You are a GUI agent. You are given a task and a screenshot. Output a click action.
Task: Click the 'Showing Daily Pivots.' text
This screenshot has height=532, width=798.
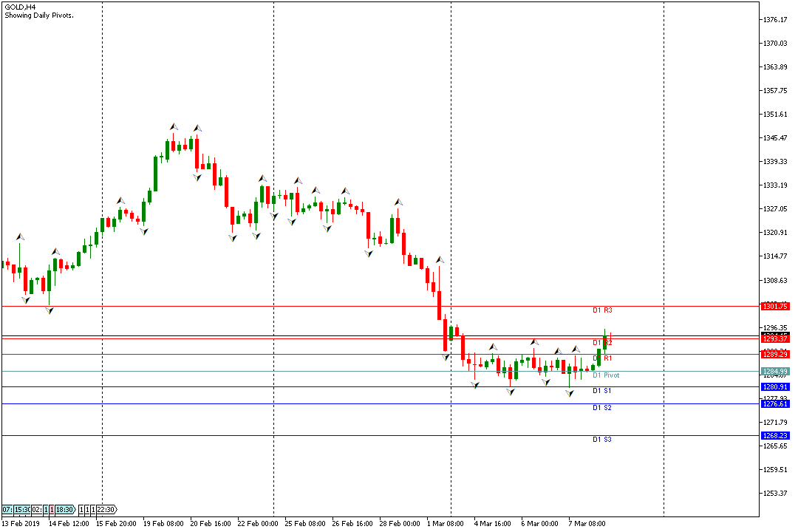39,16
